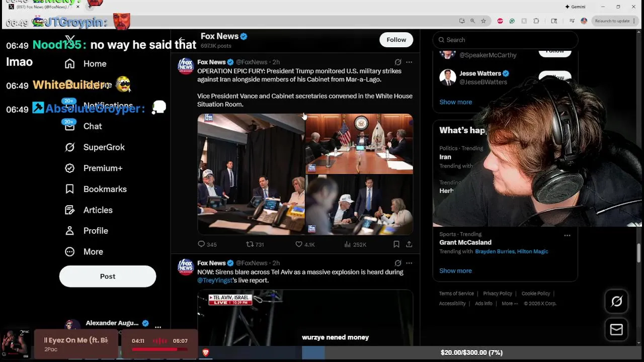Open the Cookie Policy link
This screenshot has width=644, height=362.
536,294
